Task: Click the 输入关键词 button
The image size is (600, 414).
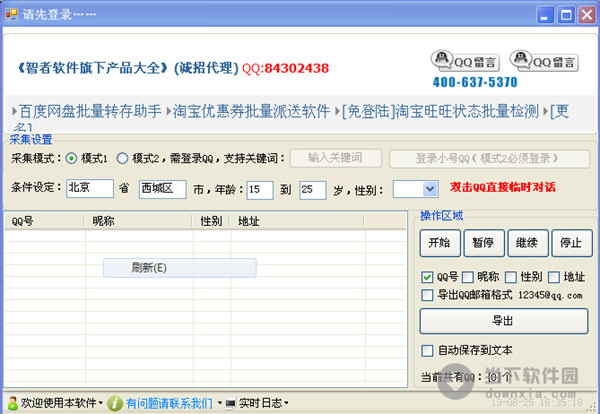Action: [336, 158]
